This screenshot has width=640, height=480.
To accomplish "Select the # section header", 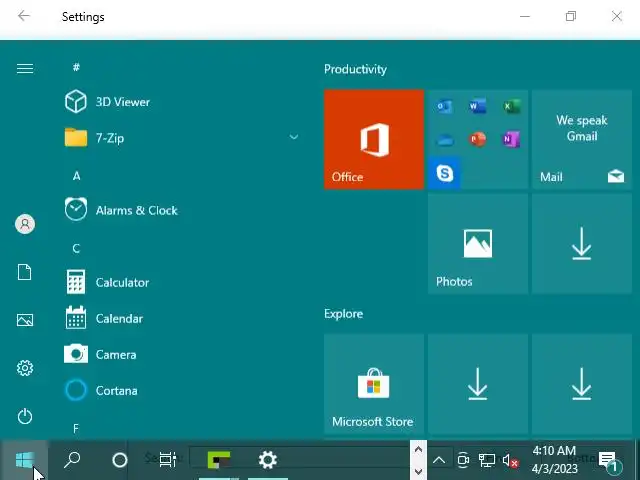I will pos(76,67).
